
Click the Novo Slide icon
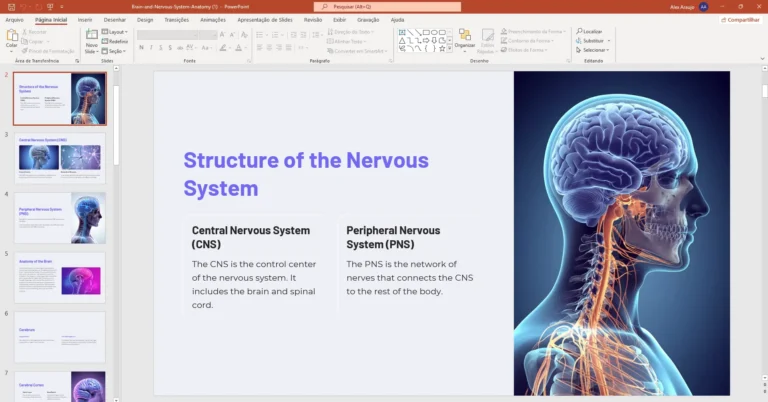click(92, 35)
